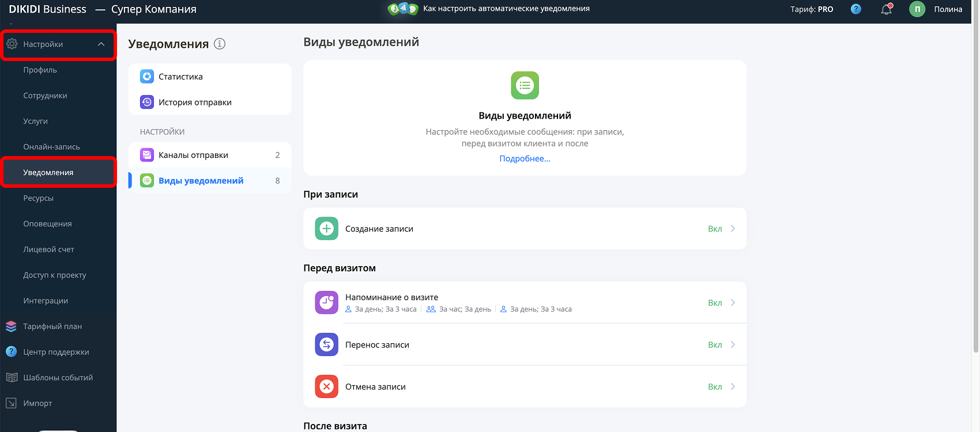The height and width of the screenshot is (432, 980).
Task: Click DIKIDI Business logo
Action: 47,9
